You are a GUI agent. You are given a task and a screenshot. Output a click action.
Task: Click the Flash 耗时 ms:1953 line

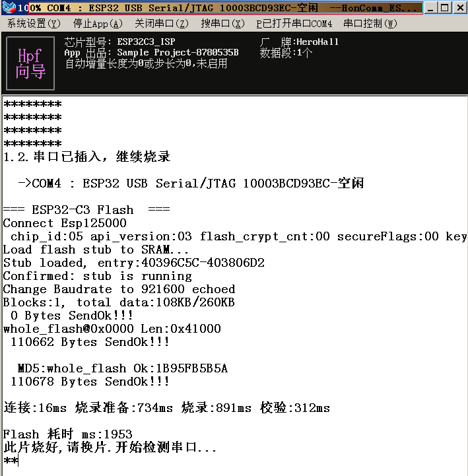click(68, 434)
